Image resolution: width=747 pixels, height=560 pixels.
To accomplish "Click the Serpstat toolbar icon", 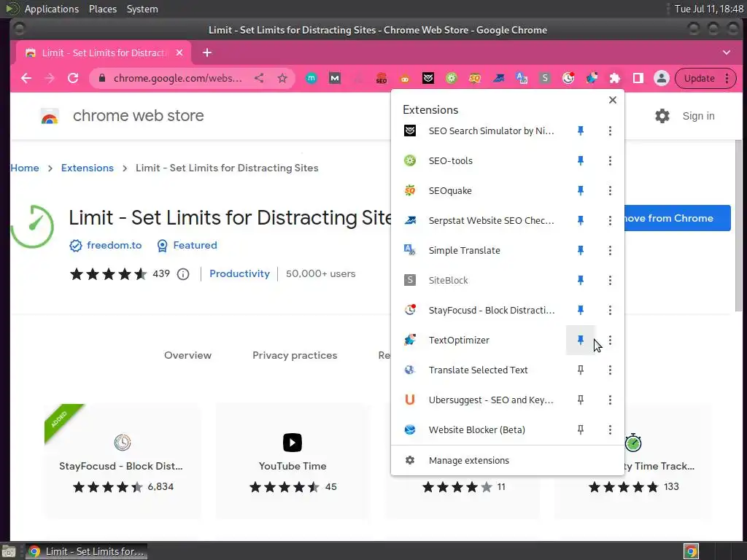I will click(x=498, y=78).
